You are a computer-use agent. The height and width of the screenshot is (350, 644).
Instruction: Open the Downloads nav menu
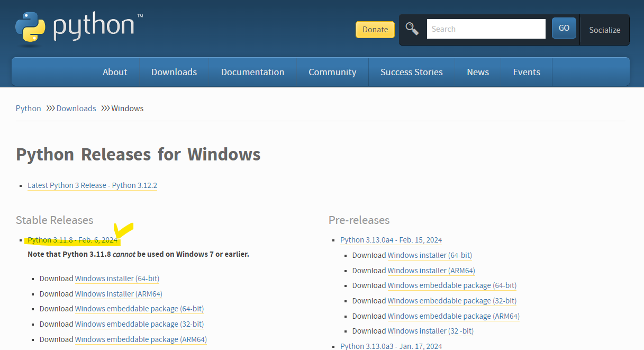(x=174, y=72)
